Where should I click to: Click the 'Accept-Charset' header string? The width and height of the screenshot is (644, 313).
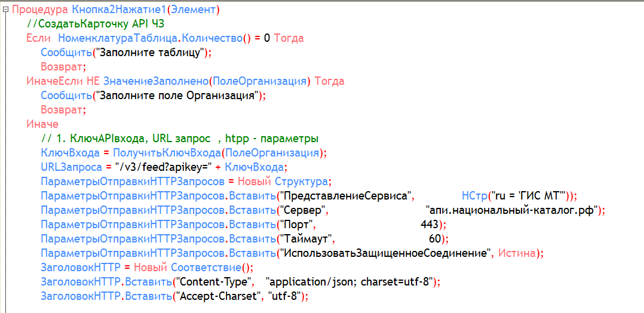[x=219, y=296]
